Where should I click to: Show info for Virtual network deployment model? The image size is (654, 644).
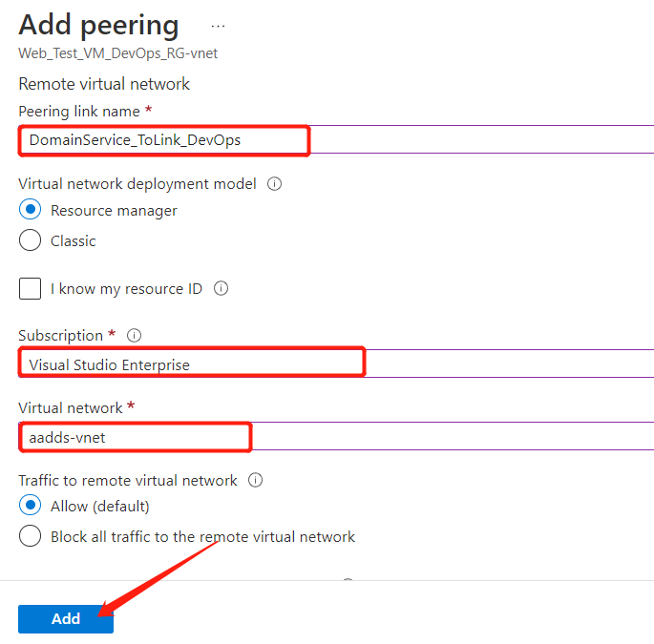274,183
